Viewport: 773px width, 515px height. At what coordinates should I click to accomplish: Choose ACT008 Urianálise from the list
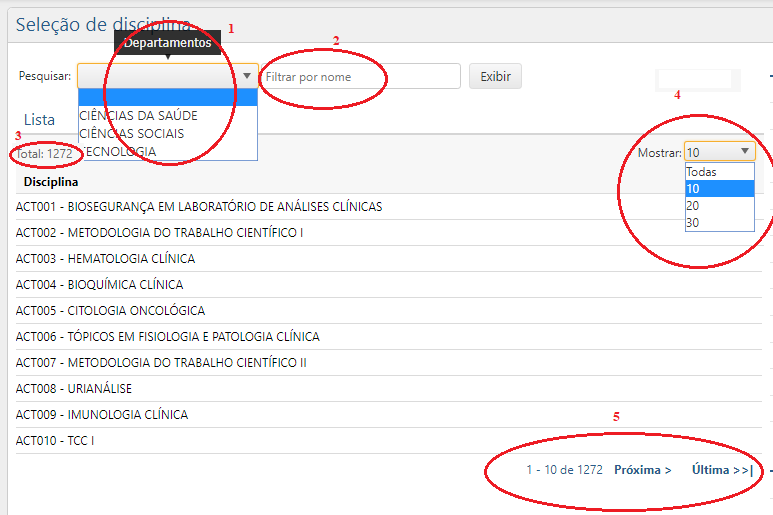[x=74, y=389]
